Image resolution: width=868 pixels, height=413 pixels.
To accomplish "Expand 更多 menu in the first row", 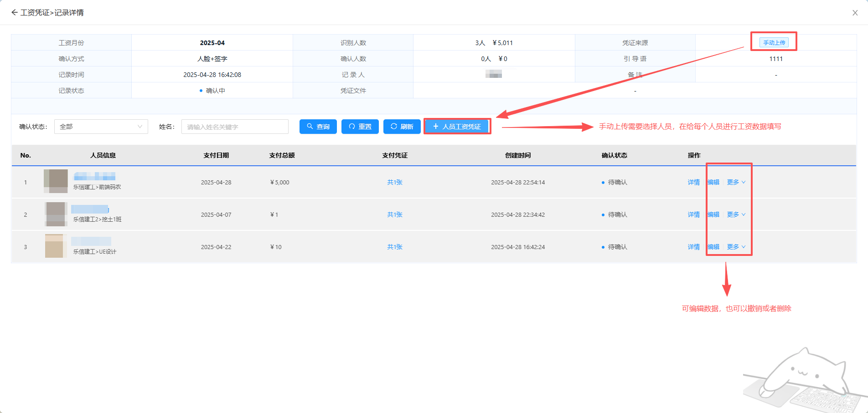I will coord(736,182).
